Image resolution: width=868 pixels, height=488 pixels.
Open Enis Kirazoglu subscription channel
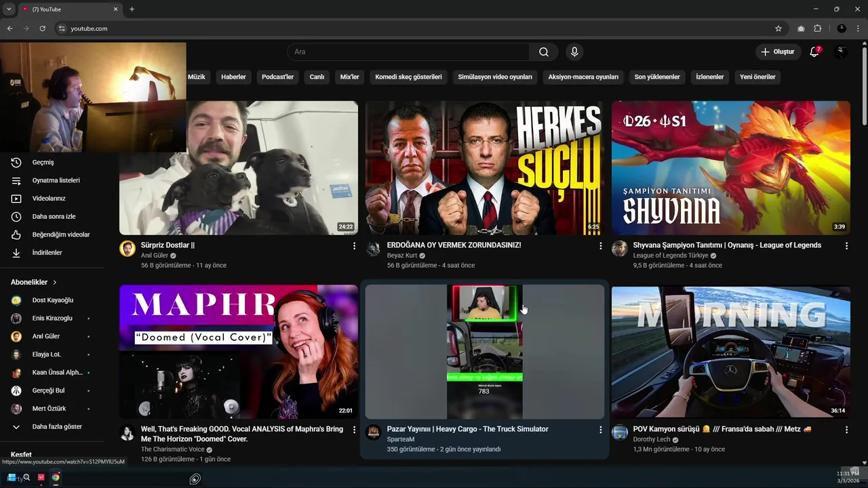pos(52,319)
